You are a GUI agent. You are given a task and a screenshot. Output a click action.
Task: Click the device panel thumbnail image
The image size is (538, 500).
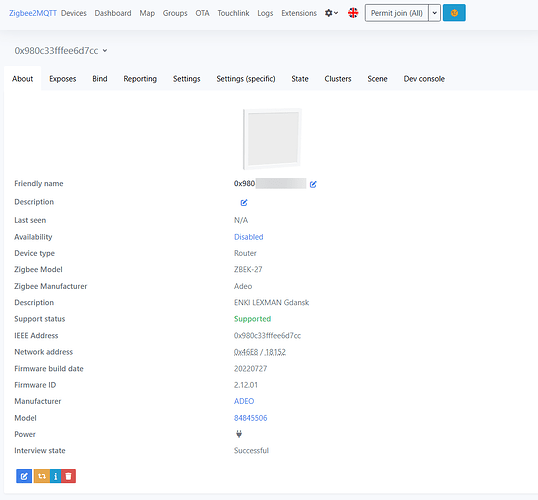[x=272, y=139]
